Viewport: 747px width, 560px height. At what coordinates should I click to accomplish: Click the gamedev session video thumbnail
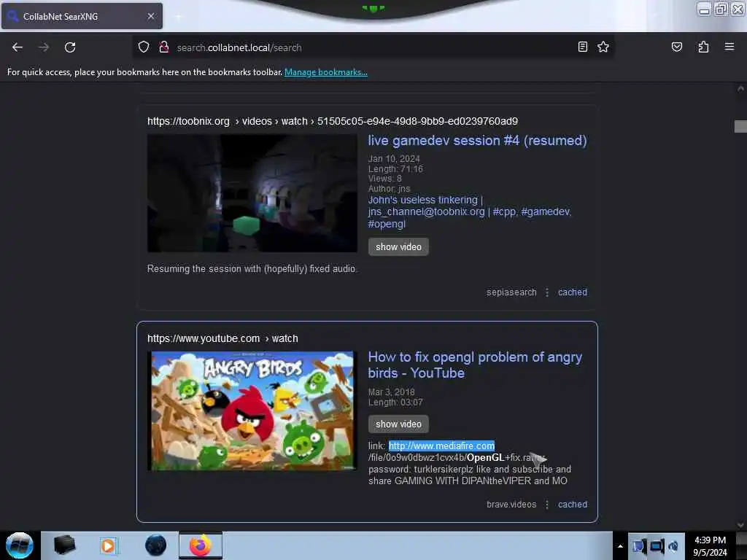coord(252,193)
